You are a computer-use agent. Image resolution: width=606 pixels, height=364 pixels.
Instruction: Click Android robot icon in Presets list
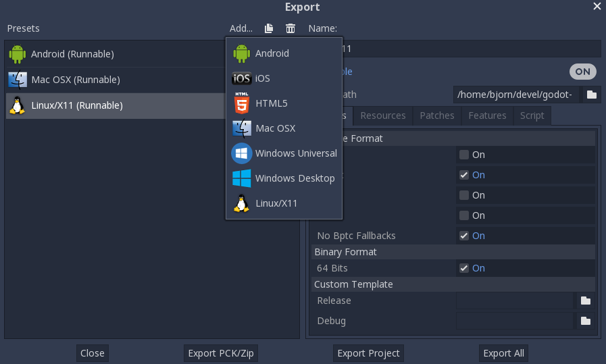[18, 54]
